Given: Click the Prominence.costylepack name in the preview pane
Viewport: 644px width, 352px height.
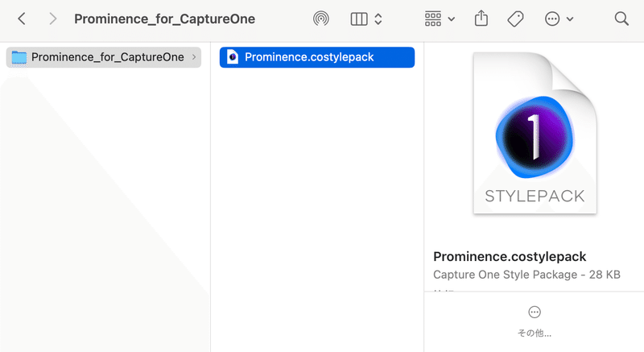Looking at the screenshot, I should (x=510, y=257).
